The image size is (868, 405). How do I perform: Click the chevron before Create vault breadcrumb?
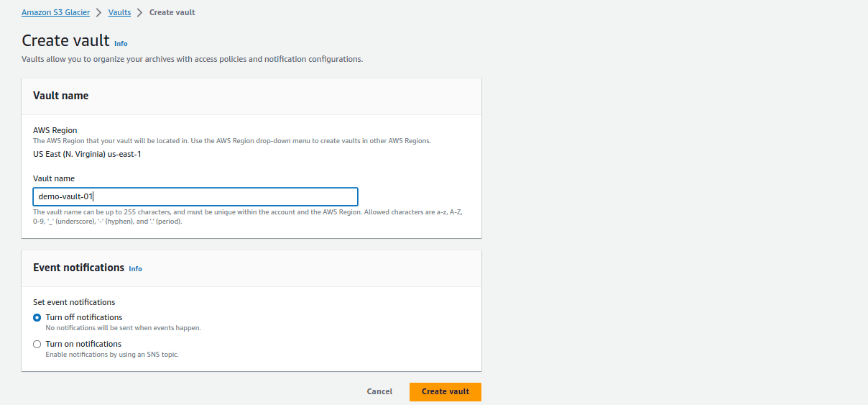[x=140, y=12]
